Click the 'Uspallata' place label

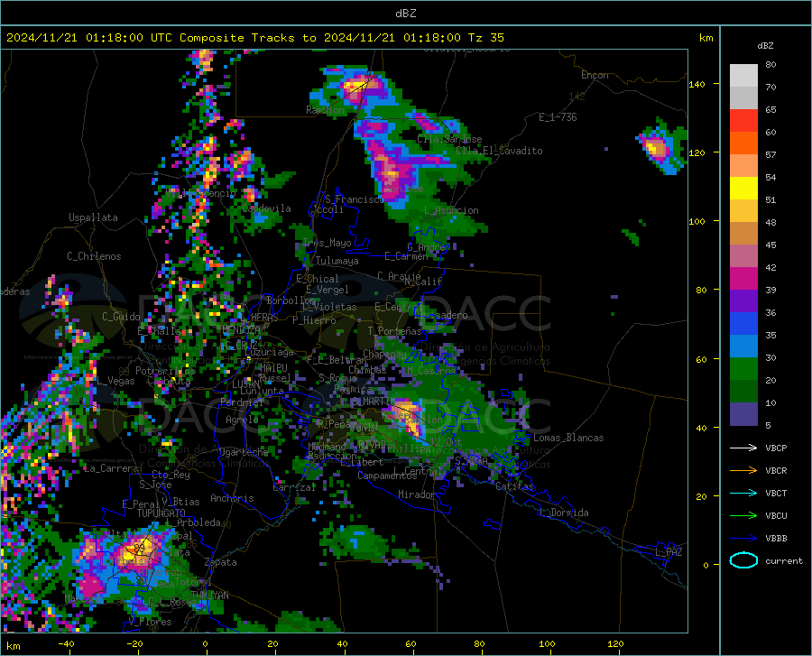click(x=93, y=217)
